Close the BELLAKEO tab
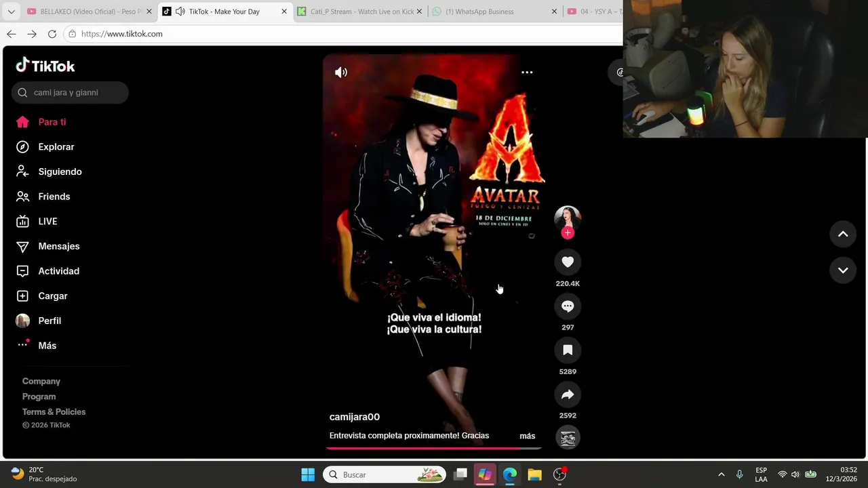The image size is (868, 488). (x=149, y=12)
